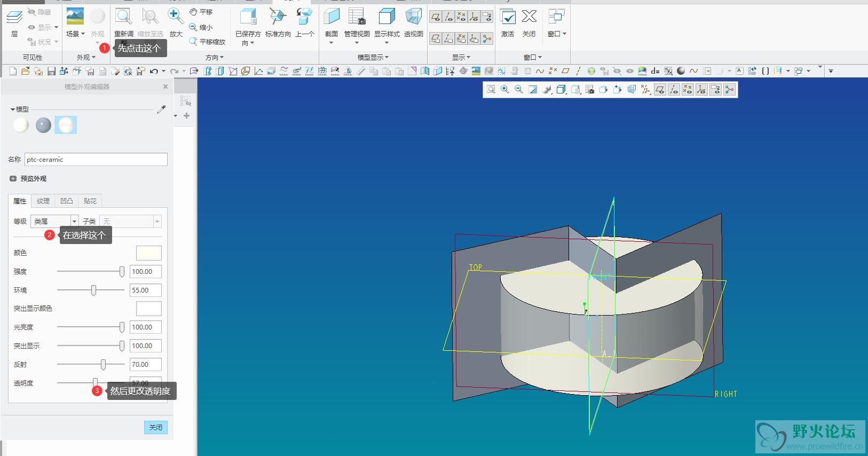
Task: Click the 名称 field containing ptc-ceramic
Action: 96,159
